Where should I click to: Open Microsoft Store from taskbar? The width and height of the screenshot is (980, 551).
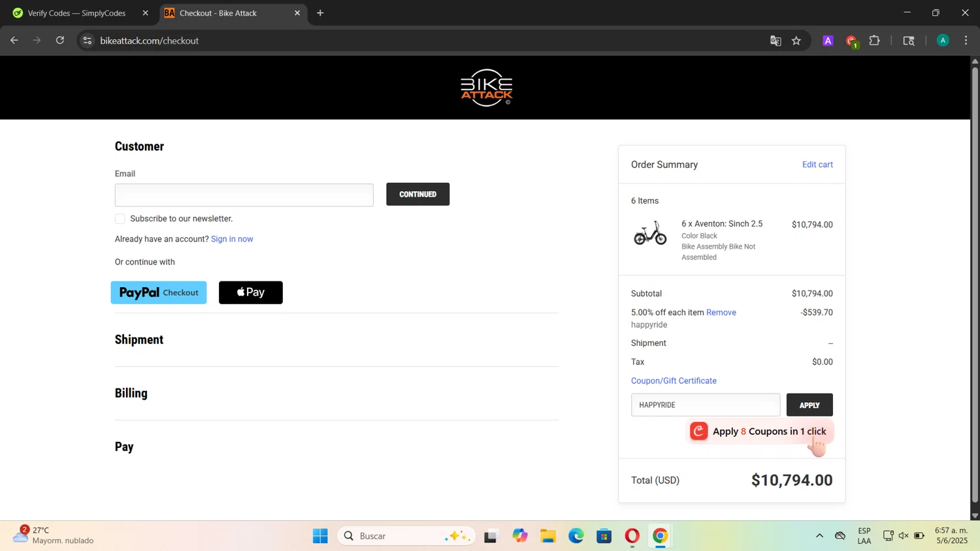point(604,536)
